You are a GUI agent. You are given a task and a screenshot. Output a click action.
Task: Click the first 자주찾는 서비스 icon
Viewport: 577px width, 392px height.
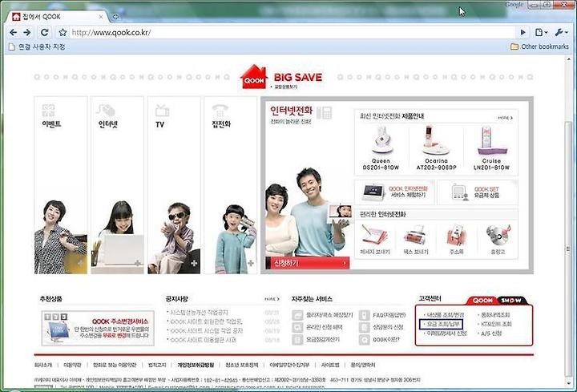(297, 315)
